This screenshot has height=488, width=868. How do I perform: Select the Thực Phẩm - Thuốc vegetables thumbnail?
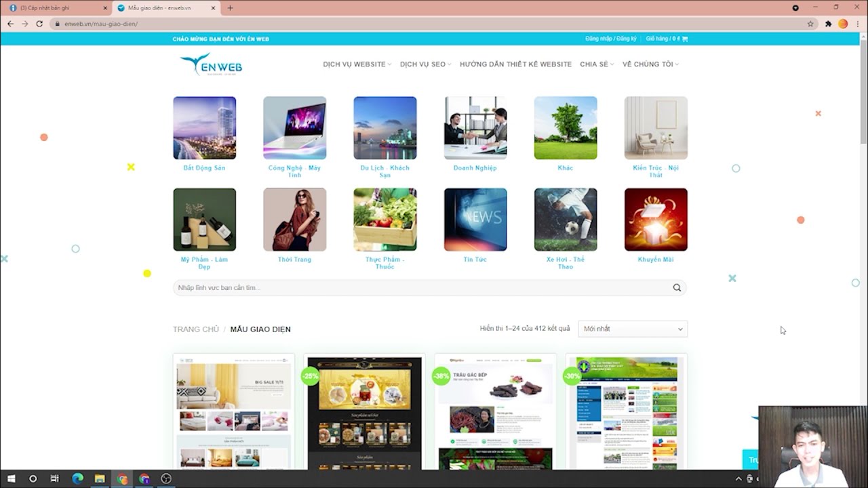[x=385, y=220]
